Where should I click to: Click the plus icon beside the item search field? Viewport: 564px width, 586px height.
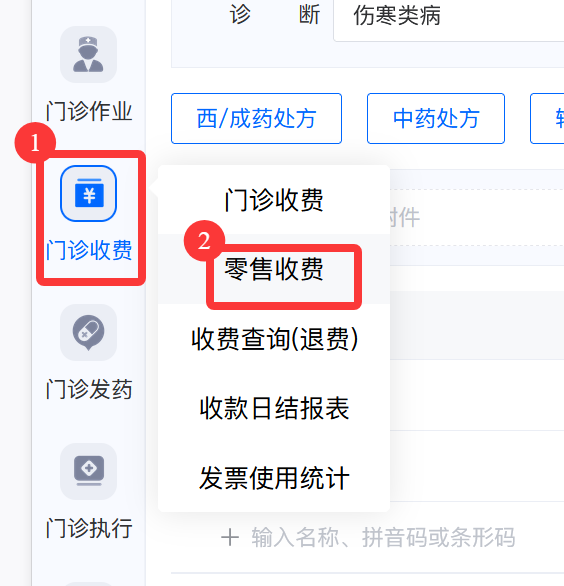(230, 538)
